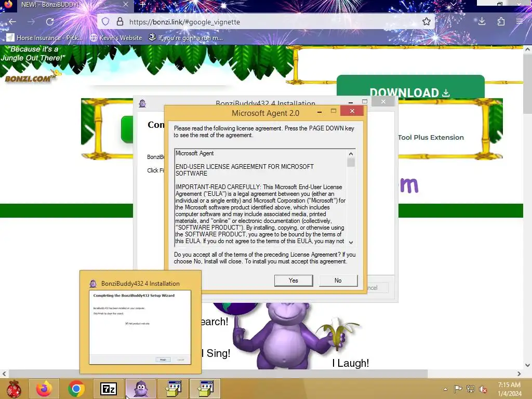Viewport: 532px width, 399px height.
Task: Open the Firefox extensions menu
Action: tap(501, 22)
